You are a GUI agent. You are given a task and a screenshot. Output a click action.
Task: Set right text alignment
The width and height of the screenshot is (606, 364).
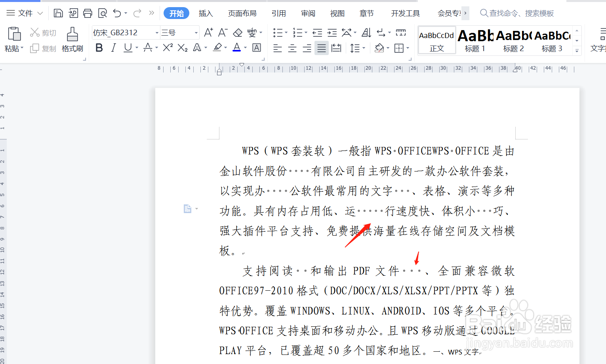click(x=307, y=48)
